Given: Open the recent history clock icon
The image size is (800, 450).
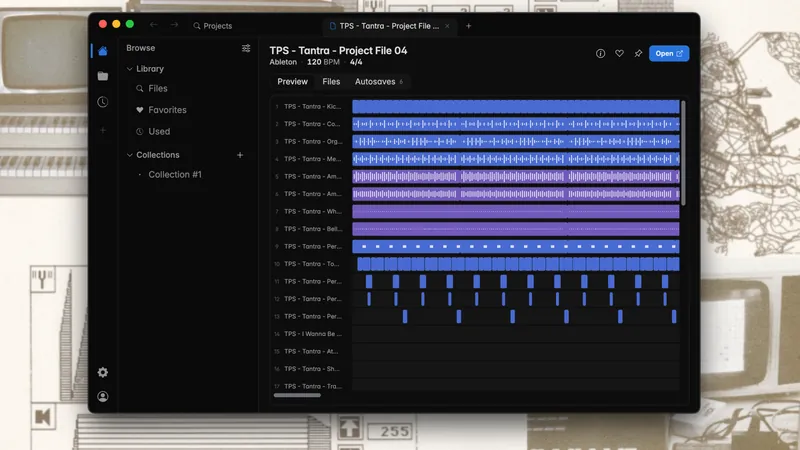Looking at the screenshot, I should point(103,102).
